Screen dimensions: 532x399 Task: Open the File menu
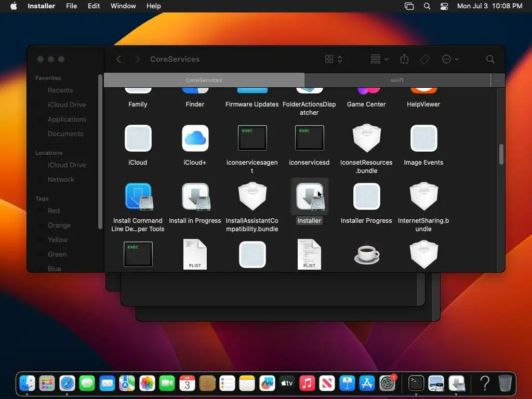tap(72, 6)
